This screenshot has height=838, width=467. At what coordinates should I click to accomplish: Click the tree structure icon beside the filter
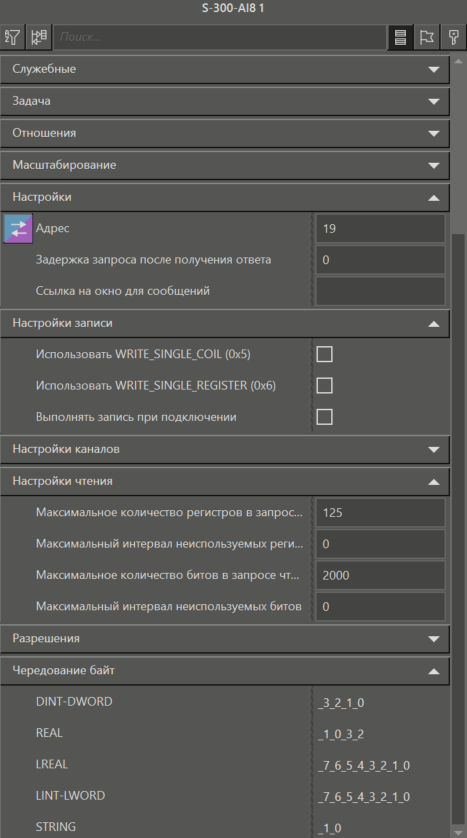[x=39, y=37]
